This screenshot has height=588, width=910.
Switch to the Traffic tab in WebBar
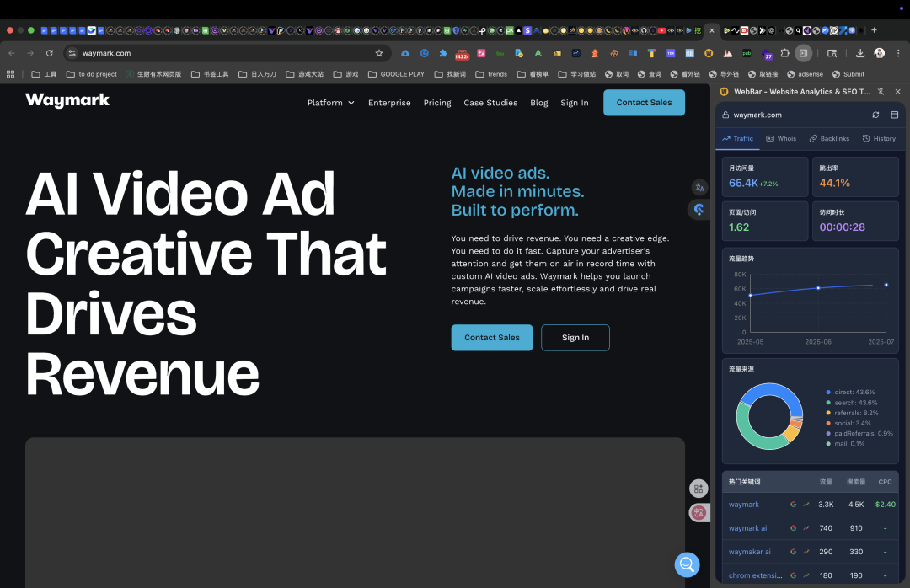pos(737,139)
